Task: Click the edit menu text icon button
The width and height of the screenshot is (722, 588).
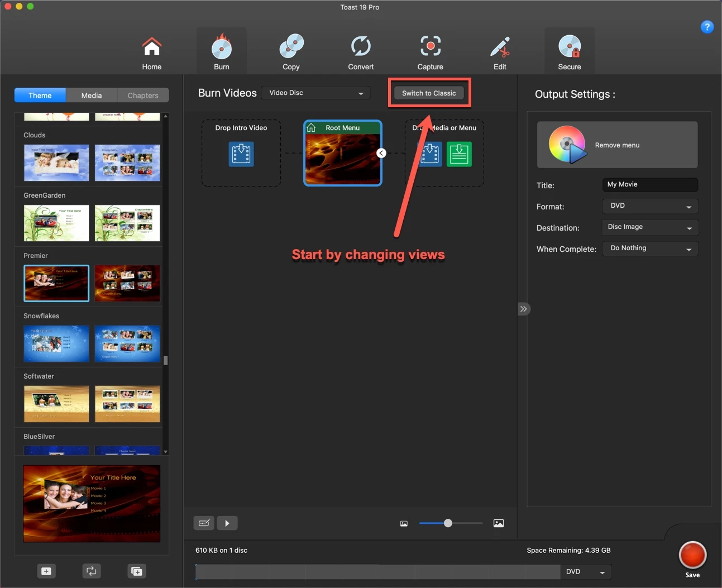Action: 204,523
